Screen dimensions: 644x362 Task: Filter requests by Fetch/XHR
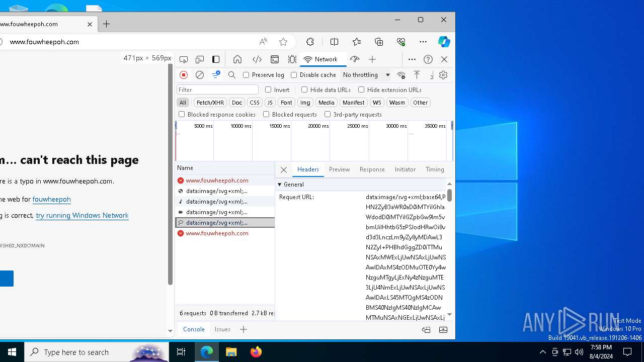(x=210, y=103)
